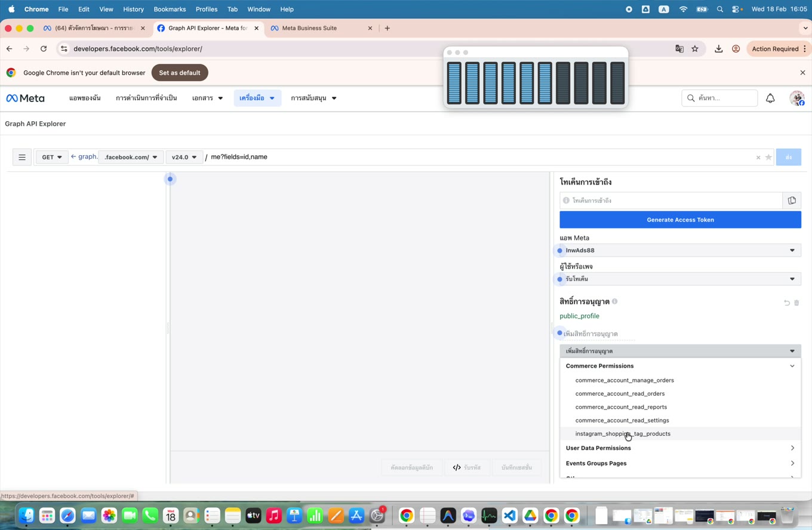The image size is (812, 530).
Task: Click the access token input field
Action: 671,201
